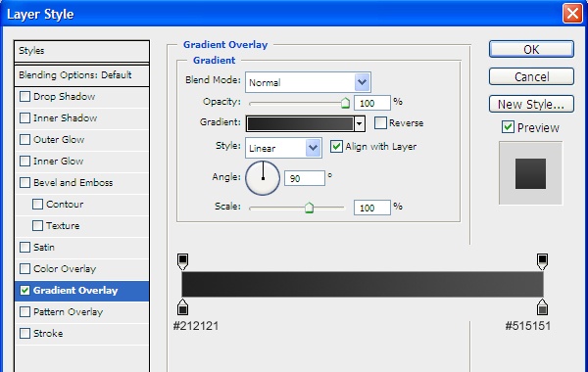Viewport: 588px width, 372px height.
Task: Select Blending Options: Default
Action: 81,75
